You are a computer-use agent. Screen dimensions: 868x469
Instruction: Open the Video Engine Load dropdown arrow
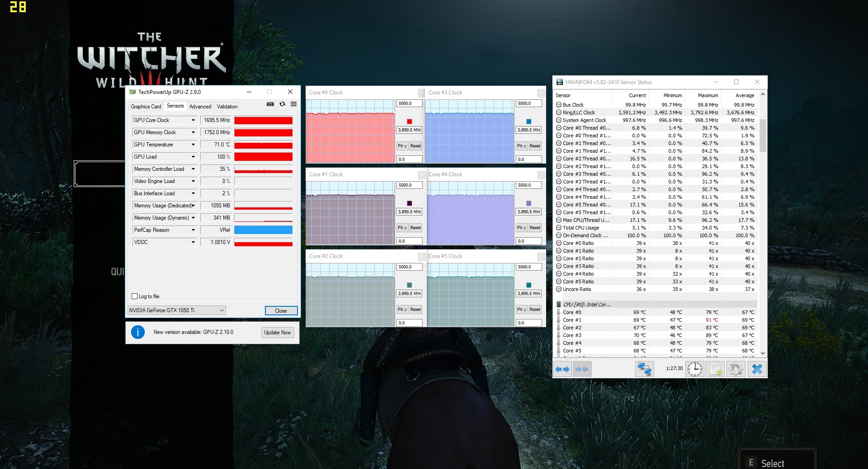click(193, 181)
